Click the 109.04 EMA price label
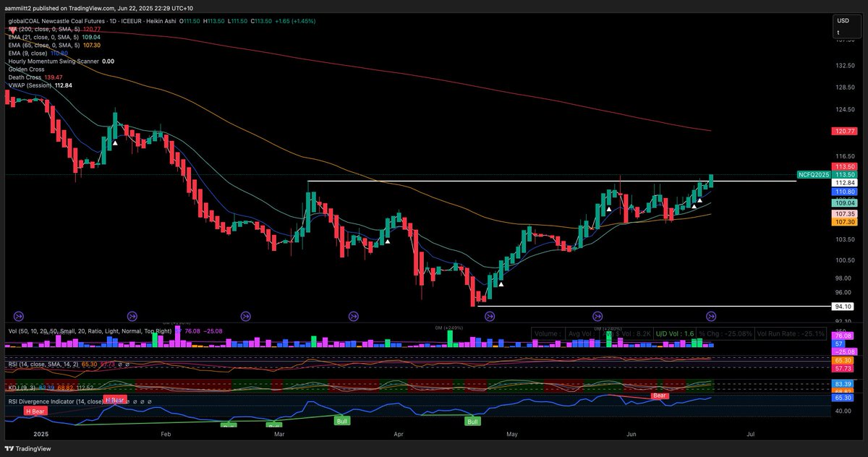868x457 pixels. [x=845, y=204]
